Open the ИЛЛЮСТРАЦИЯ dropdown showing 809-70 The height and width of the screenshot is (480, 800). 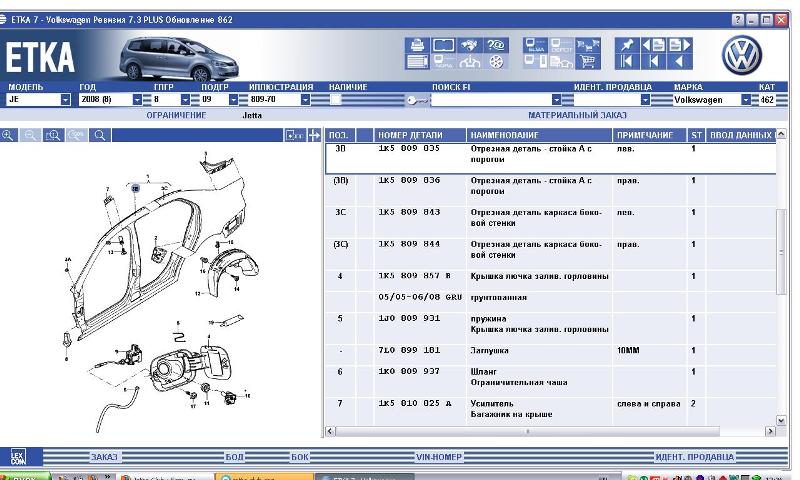click(305, 99)
